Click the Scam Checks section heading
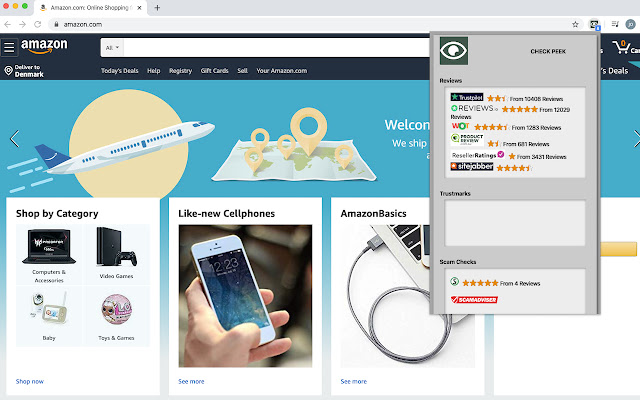 458,262
